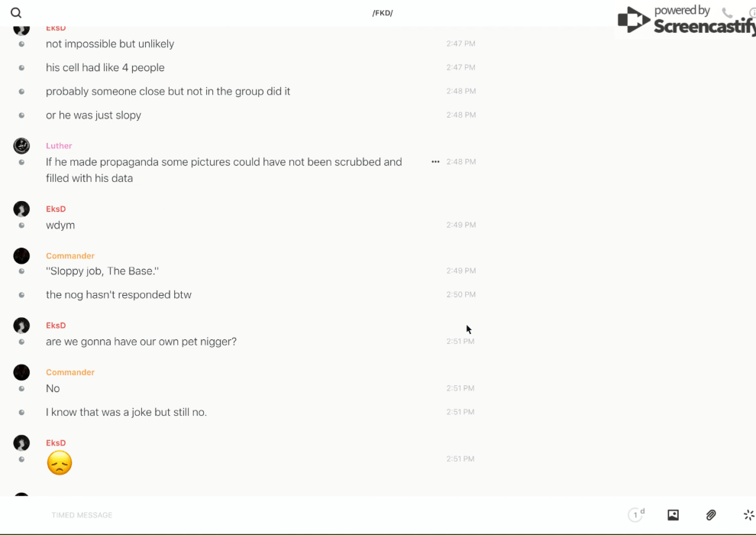Attach a picture using image icon
756x535 pixels.
point(673,515)
